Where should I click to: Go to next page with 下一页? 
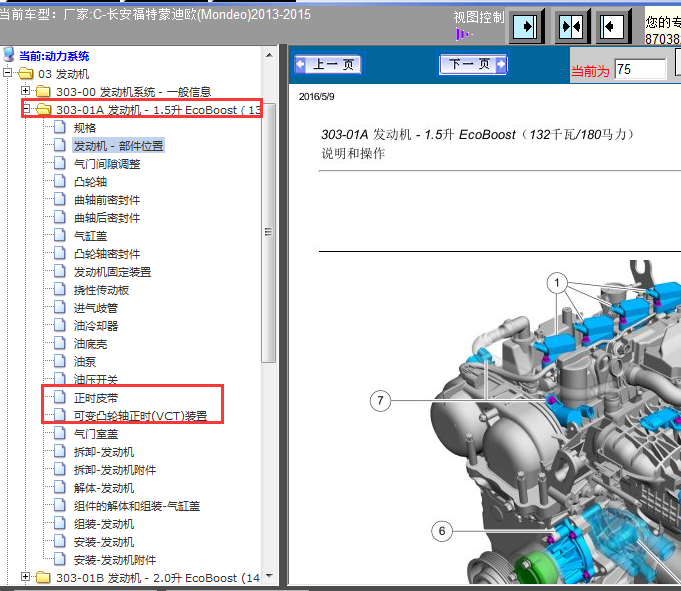pyautogui.click(x=473, y=65)
